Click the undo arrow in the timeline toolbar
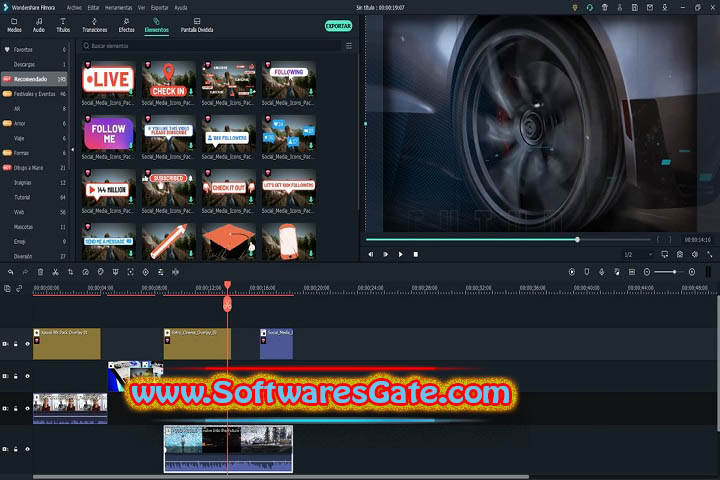 (x=11, y=272)
